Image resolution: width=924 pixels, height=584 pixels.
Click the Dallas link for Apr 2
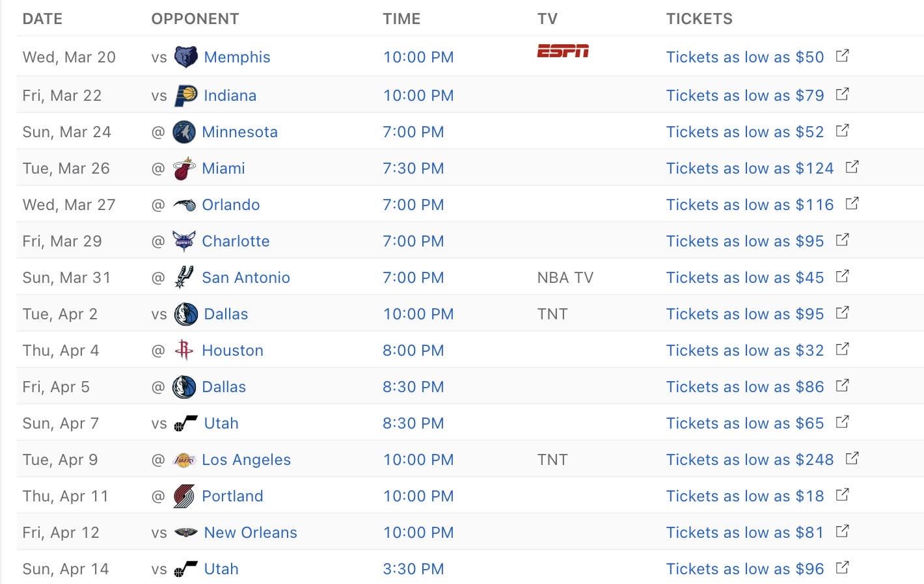coord(226,314)
